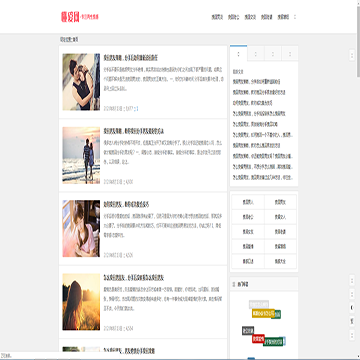The width and height of the screenshot is (360, 360).
Task: Open thumbnail of couple embracing
Action: click(x=81, y=82)
